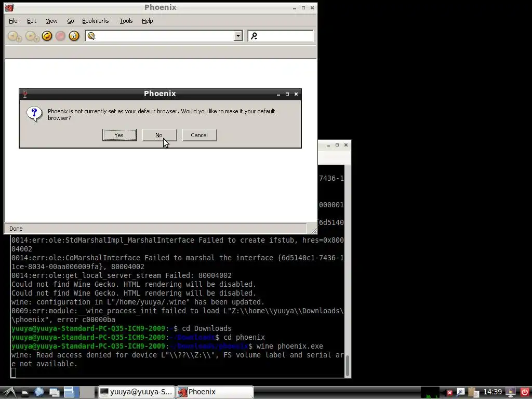Click the show desktop windows icon in taskbar

[x=54, y=392]
